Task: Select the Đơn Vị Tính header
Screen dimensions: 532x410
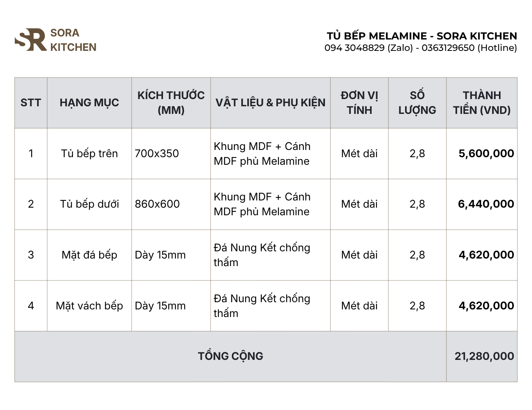Action: pos(359,102)
